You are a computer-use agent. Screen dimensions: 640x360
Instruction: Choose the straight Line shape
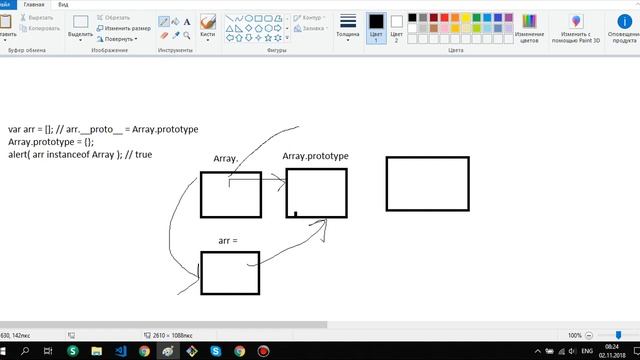(x=229, y=18)
